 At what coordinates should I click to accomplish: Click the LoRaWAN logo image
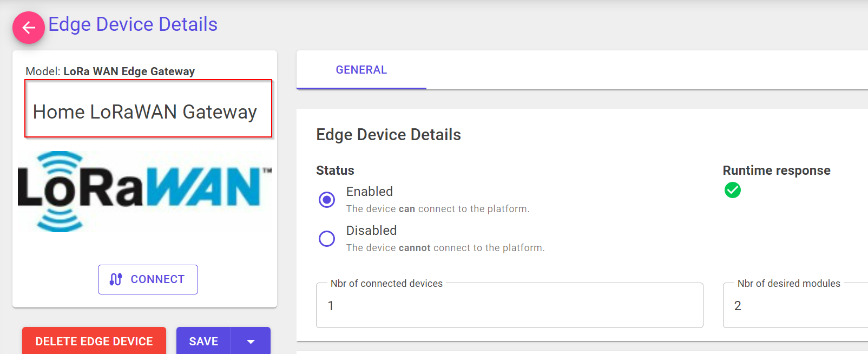[144, 191]
